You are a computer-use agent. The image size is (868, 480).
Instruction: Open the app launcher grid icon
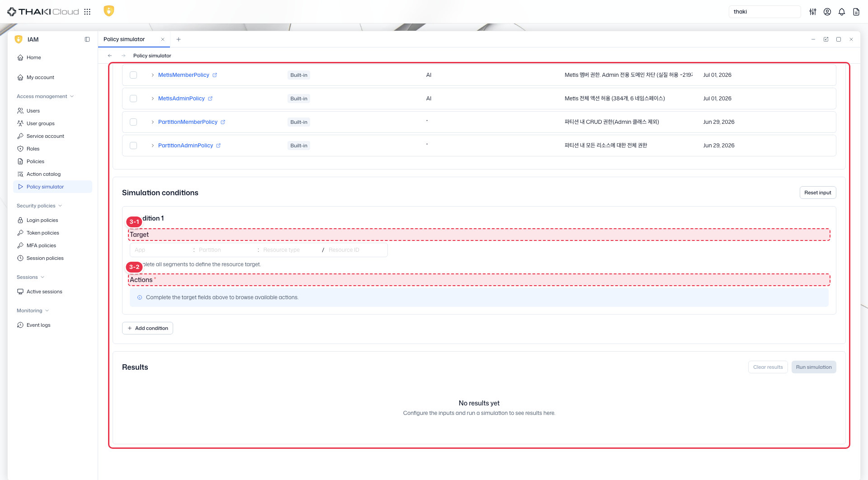tap(87, 12)
